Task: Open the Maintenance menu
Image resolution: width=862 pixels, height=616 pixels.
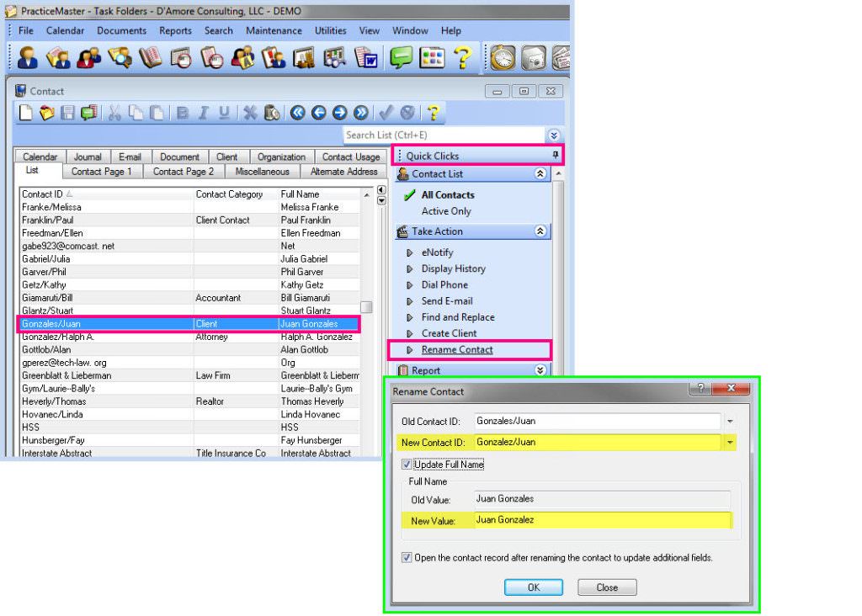Action: (274, 31)
